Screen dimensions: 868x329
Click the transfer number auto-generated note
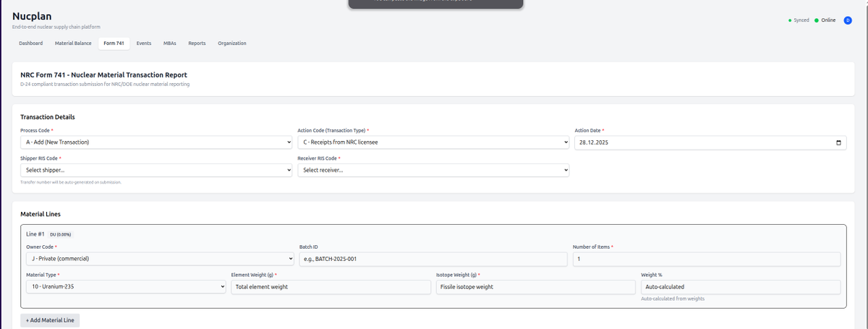pos(71,182)
